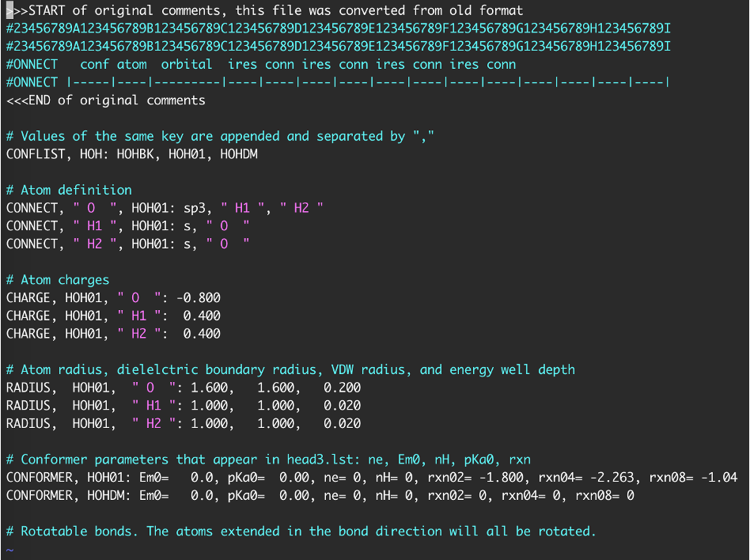Click the cursor block at the first line start

click(x=9, y=10)
